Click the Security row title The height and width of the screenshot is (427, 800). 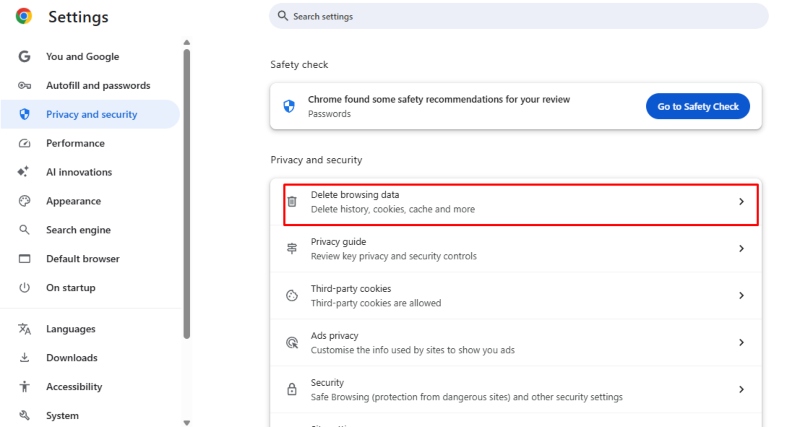pyautogui.click(x=327, y=382)
